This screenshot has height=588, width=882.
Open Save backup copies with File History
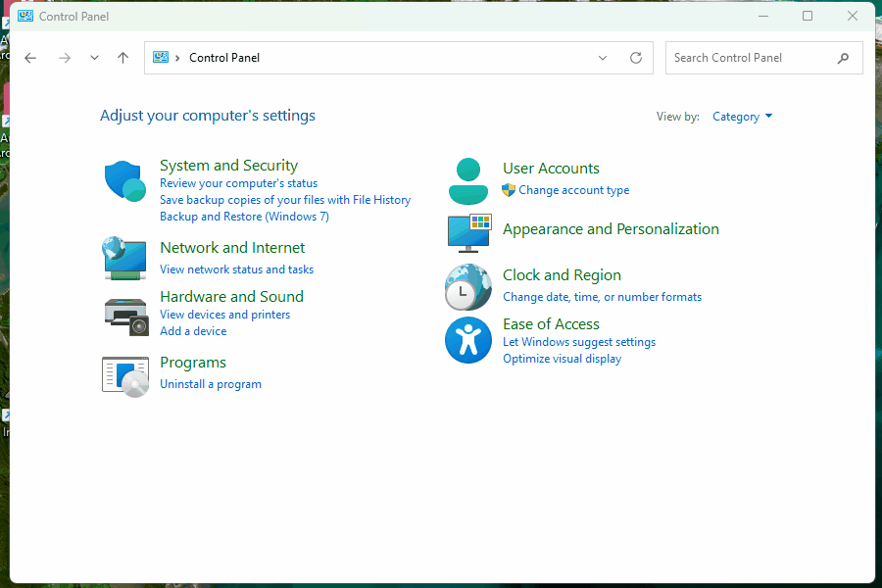(x=285, y=200)
